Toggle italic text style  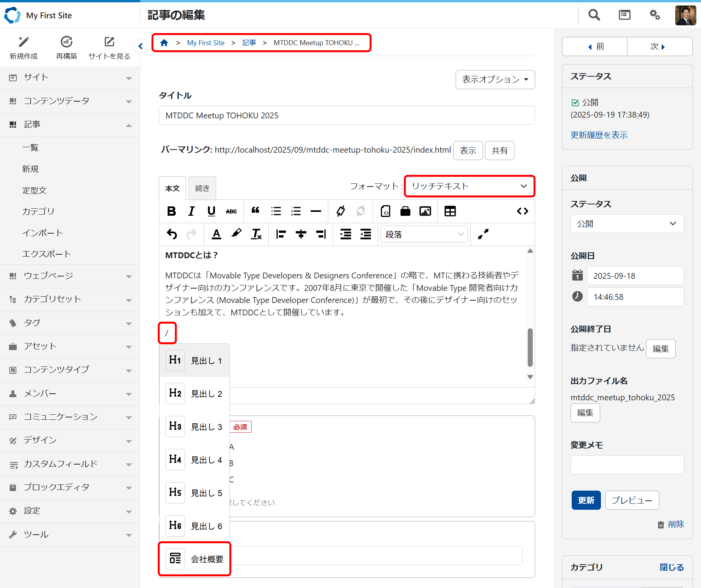pos(191,211)
